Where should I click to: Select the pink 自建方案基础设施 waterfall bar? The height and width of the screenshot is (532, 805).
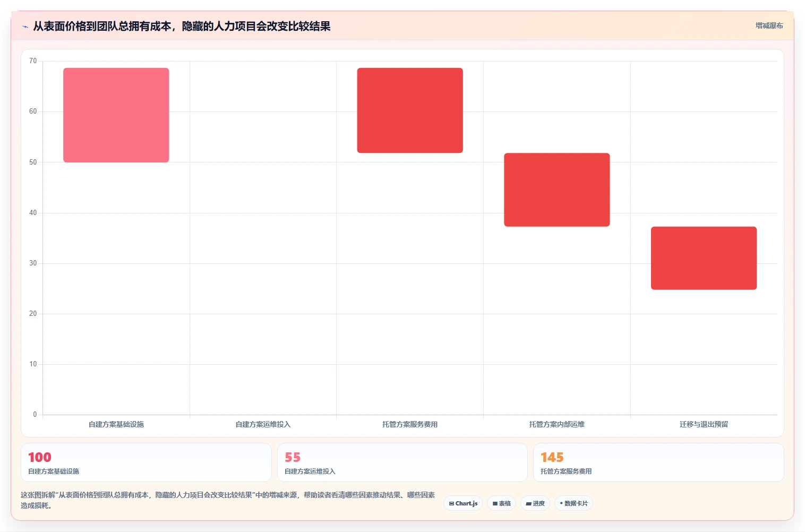coord(116,115)
